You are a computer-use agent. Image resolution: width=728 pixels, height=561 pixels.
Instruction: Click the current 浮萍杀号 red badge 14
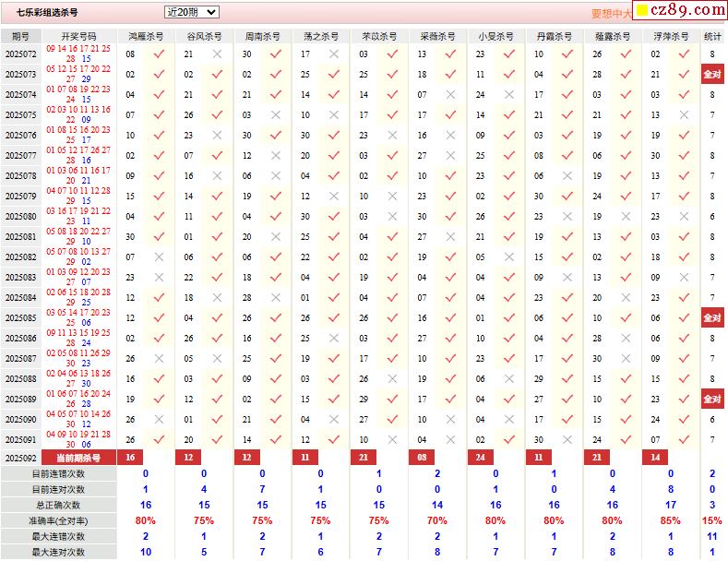tap(655, 458)
